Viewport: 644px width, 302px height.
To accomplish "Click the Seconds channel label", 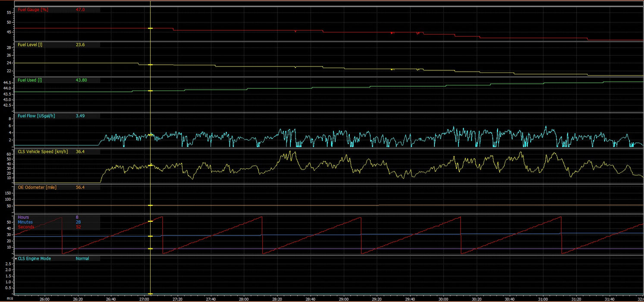I will [x=26, y=227].
